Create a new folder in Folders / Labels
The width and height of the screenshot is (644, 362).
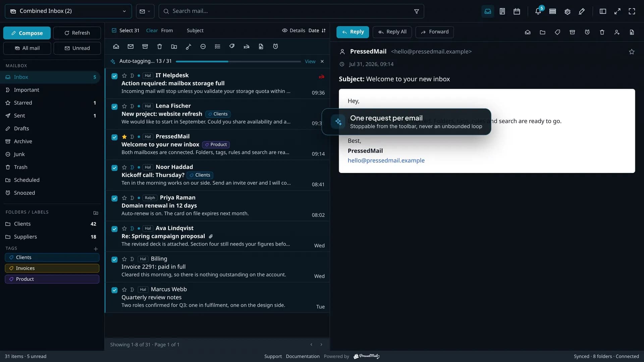pyautogui.click(x=96, y=213)
